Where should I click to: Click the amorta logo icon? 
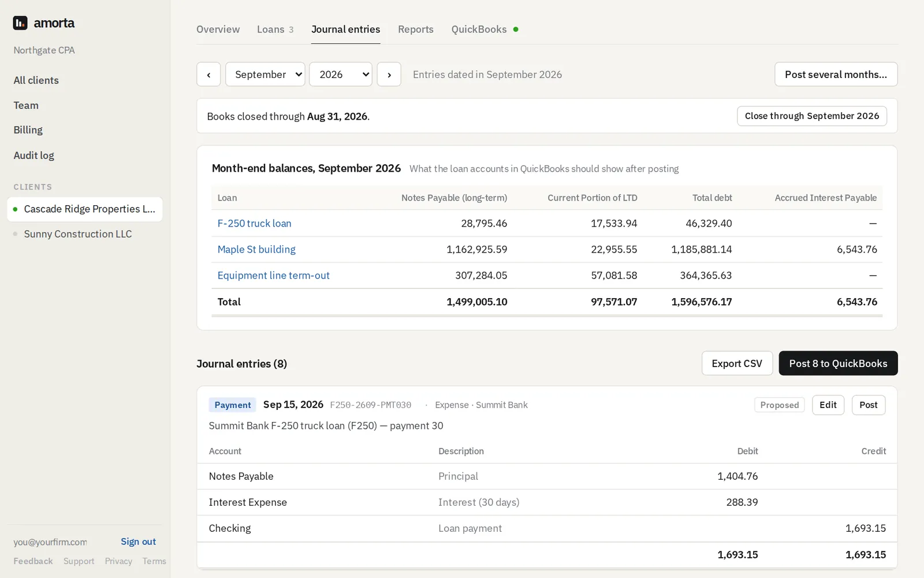(x=20, y=23)
